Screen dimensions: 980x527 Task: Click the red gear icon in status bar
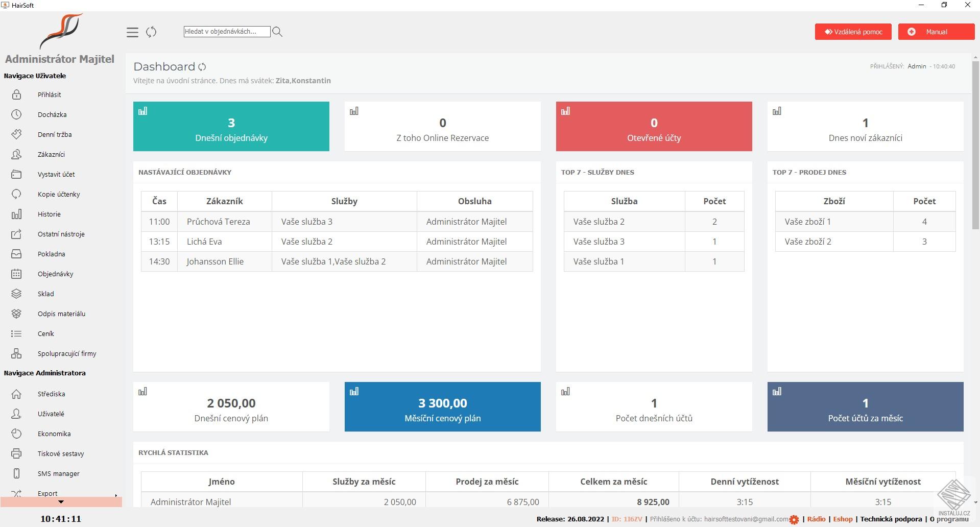click(794, 520)
